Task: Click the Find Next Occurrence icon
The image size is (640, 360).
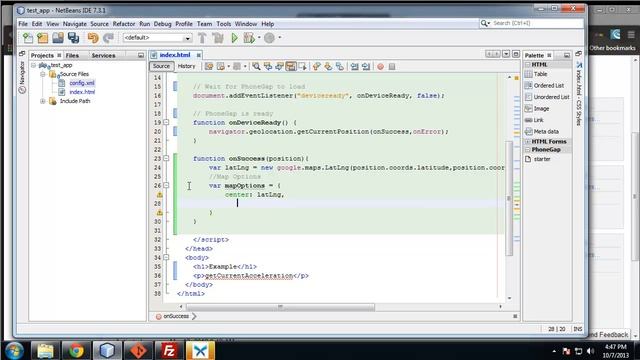Action: (279, 66)
